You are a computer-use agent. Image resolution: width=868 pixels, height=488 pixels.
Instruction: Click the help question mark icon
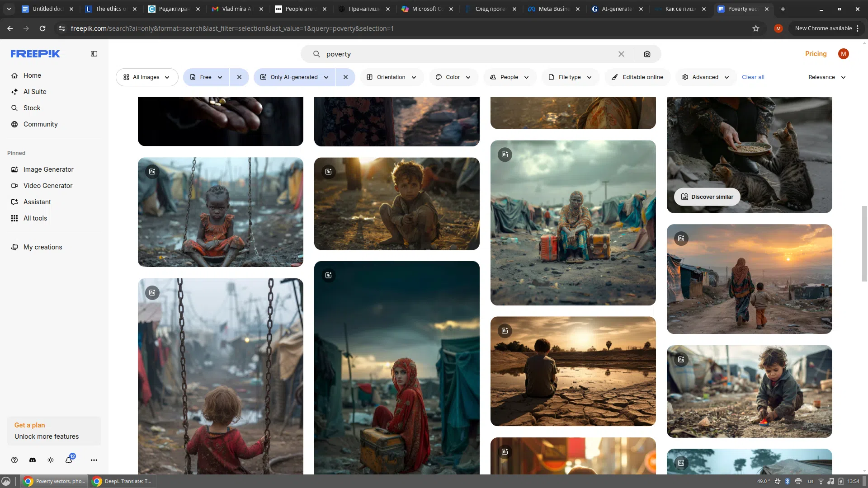pos(14,460)
